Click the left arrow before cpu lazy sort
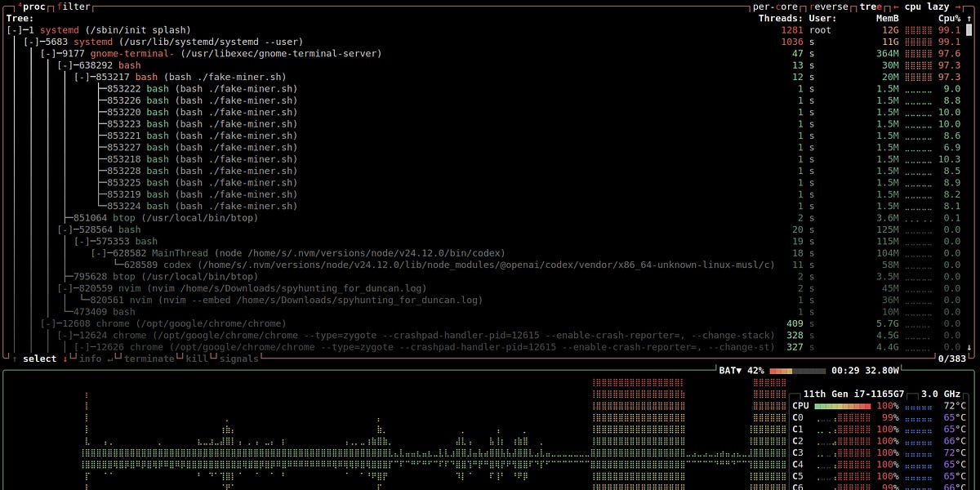This screenshot has width=980, height=490. (896, 7)
